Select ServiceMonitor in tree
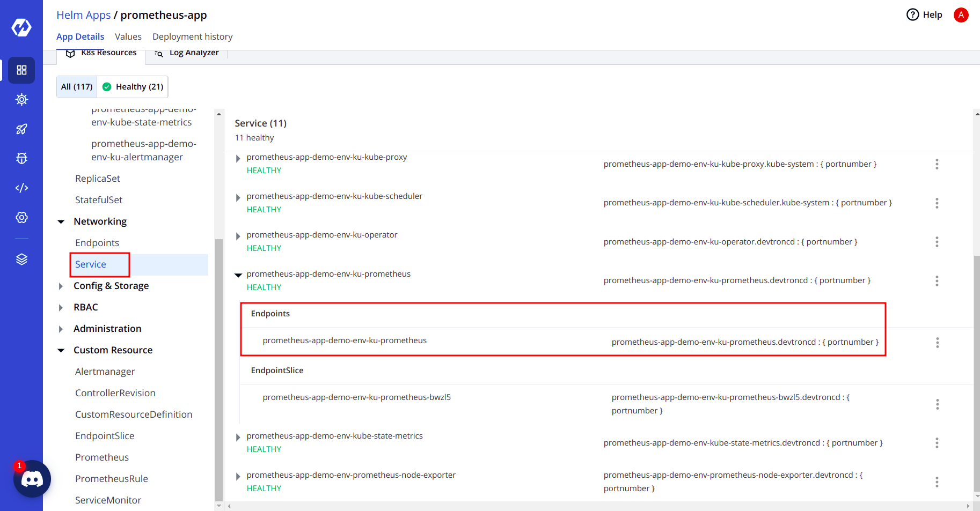The width and height of the screenshot is (980, 511). [108, 500]
